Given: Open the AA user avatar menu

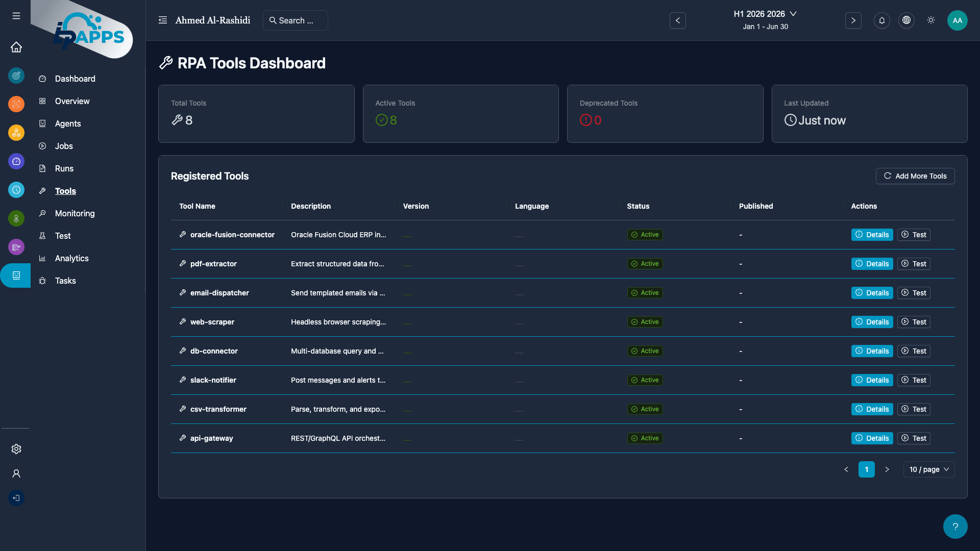Looking at the screenshot, I should pyautogui.click(x=957, y=20).
